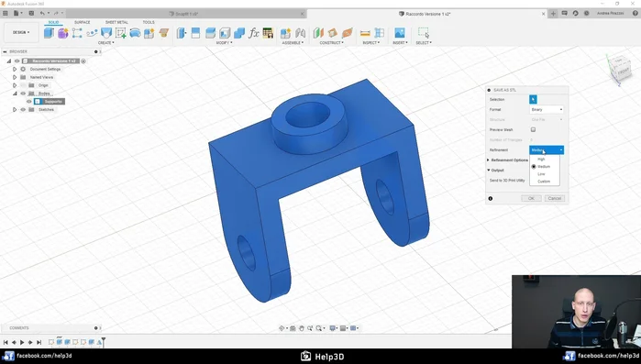Select Custom from the refinement list

pos(544,182)
